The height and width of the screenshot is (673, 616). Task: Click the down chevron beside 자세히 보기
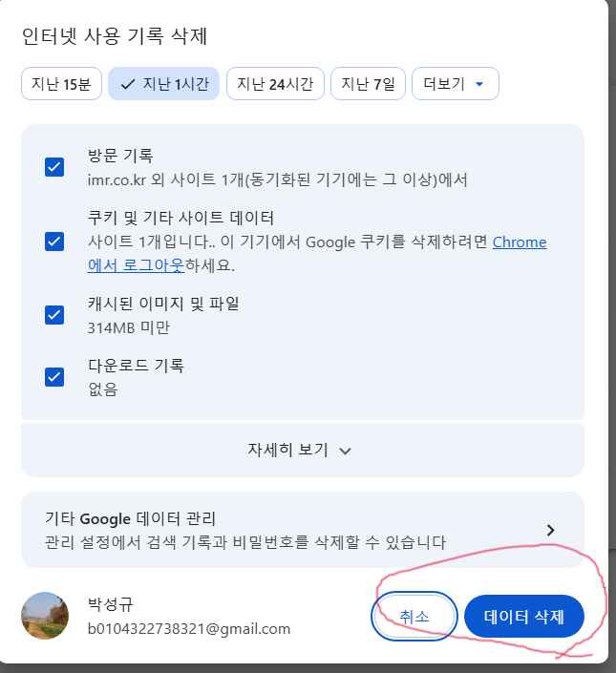click(x=346, y=451)
